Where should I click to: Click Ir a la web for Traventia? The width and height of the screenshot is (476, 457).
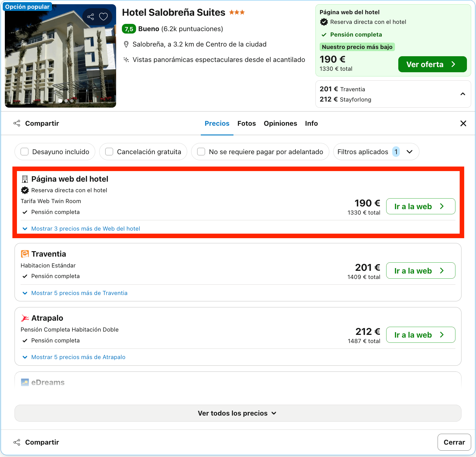(421, 271)
